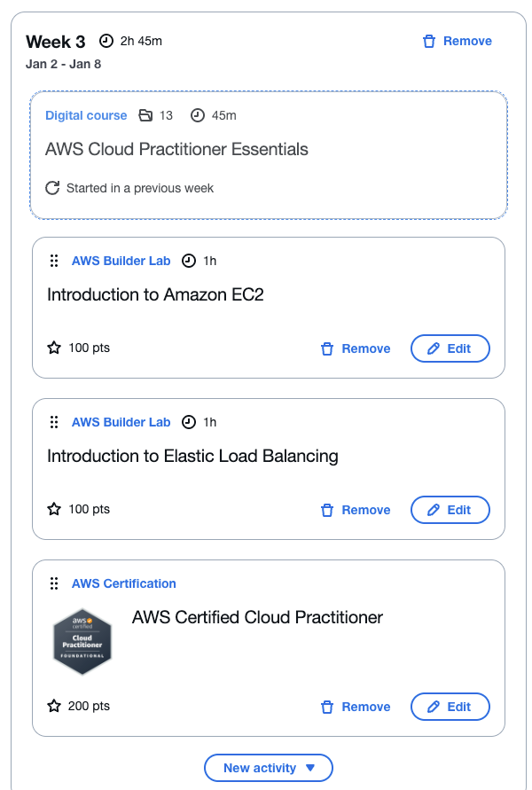Image resolution: width=532 pixels, height=790 pixels.
Task: Click the star icon beside 200 pts
Action: click(54, 707)
